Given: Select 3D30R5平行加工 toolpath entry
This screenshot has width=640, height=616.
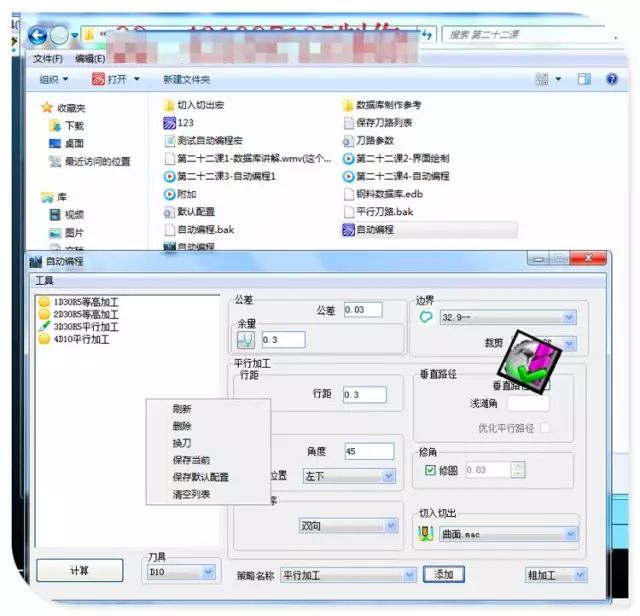Looking at the screenshot, I should click(78, 327).
